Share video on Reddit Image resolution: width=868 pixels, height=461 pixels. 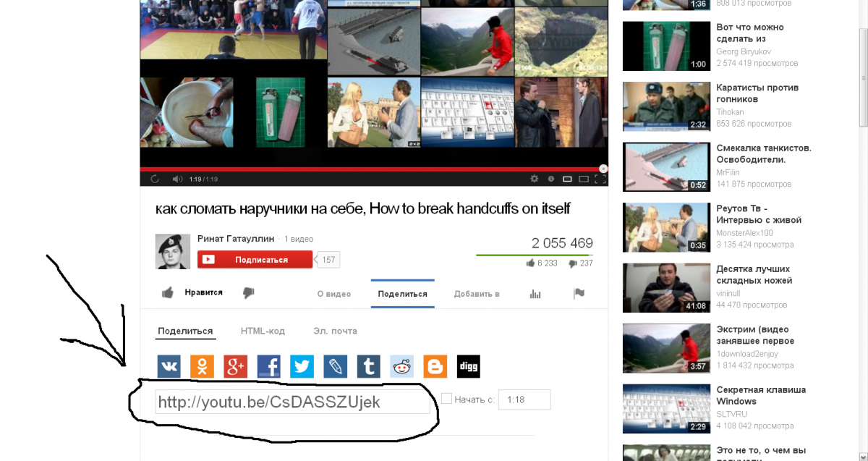401,366
